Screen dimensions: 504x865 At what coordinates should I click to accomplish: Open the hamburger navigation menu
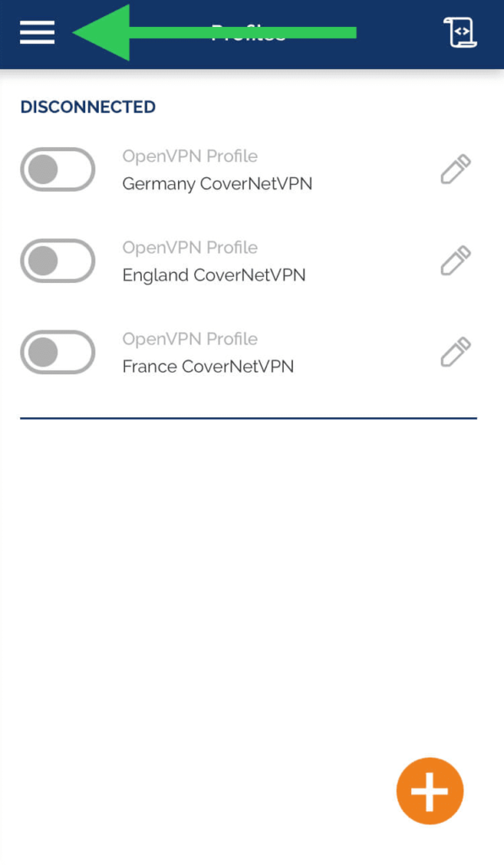point(37,33)
